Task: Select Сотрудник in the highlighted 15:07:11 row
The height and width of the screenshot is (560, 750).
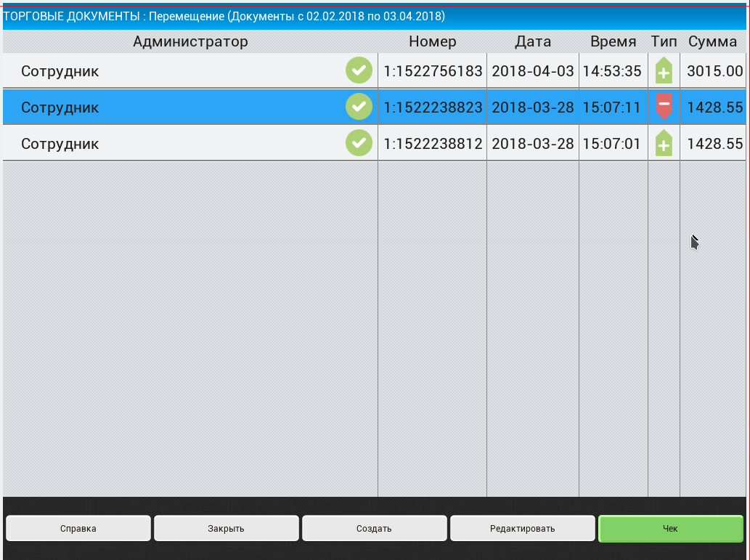Action: 60,107
